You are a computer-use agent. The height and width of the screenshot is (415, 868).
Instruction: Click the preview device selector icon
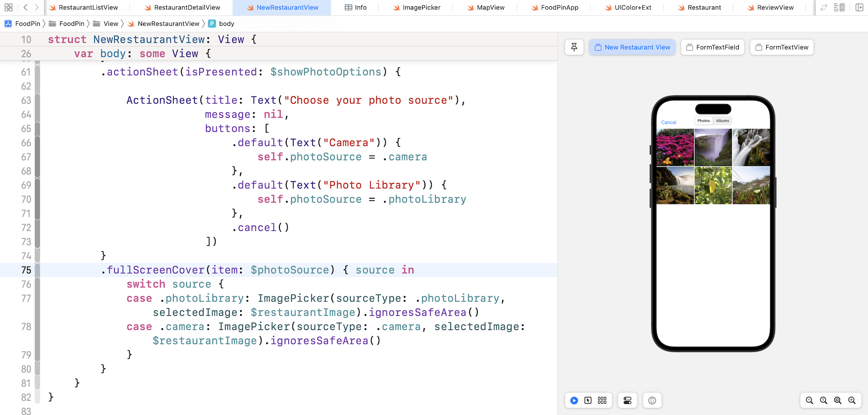click(x=652, y=401)
